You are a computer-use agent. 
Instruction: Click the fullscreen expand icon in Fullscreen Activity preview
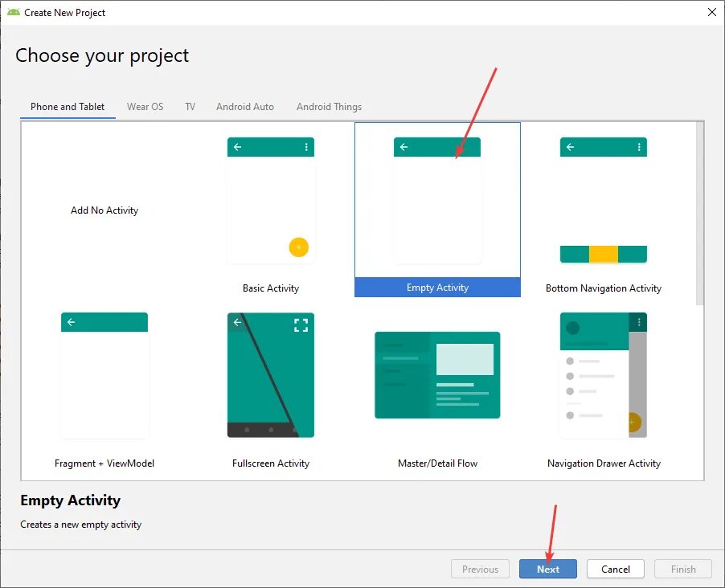(301, 325)
